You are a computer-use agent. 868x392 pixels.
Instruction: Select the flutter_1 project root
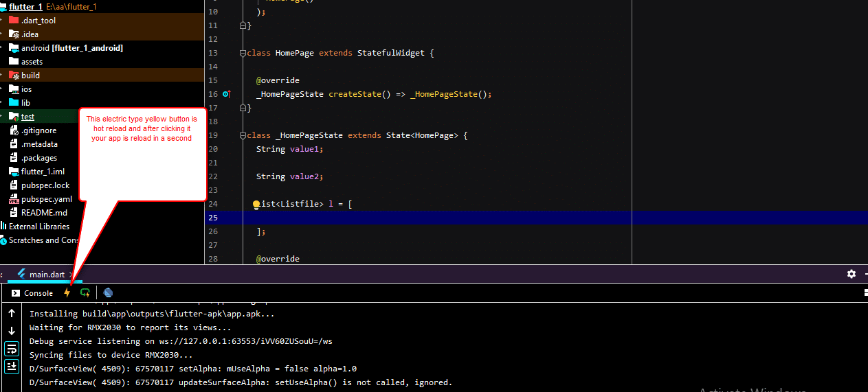25,7
